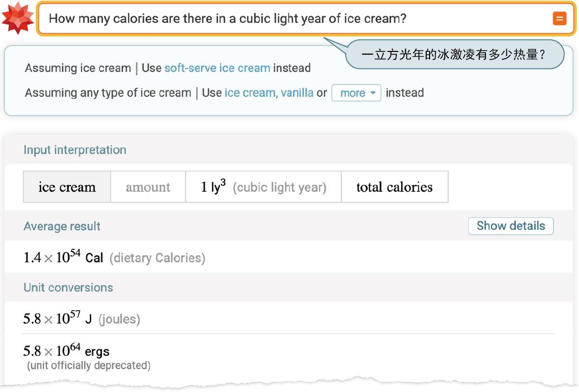Open the "more" ice cream types dropdown
The height and width of the screenshot is (392, 579).
click(x=356, y=93)
